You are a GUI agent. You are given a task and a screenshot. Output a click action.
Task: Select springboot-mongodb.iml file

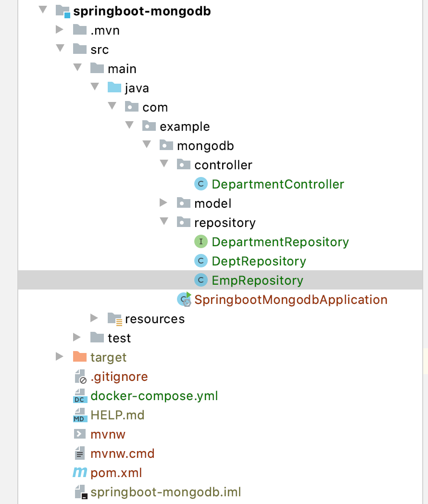[165, 492]
